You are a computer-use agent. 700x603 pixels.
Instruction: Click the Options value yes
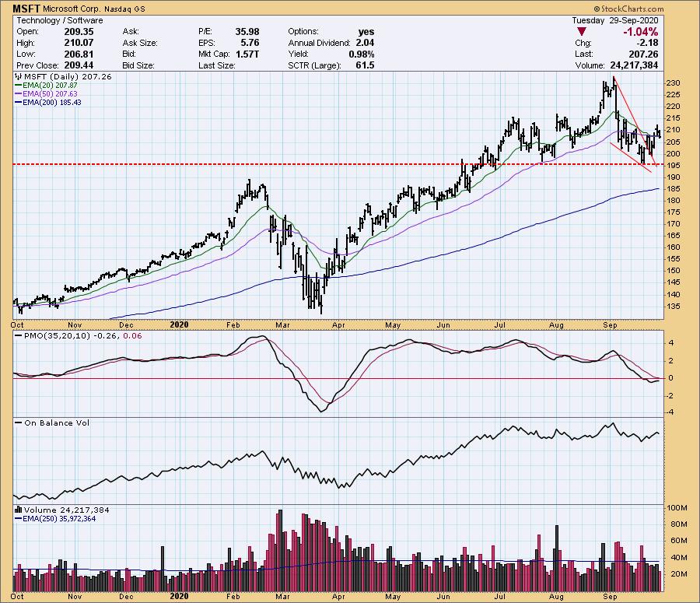tap(366, 32)
